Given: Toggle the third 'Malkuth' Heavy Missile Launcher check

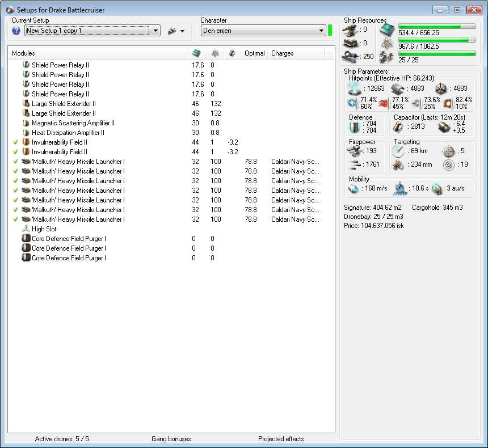Looking at the screenshot, I should [15, 181].
